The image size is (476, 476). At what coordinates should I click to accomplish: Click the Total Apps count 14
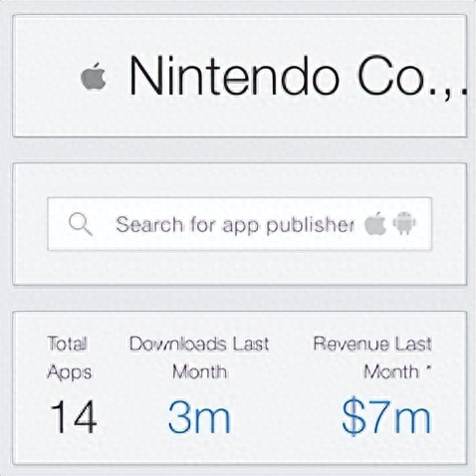(x=73, y=416)
